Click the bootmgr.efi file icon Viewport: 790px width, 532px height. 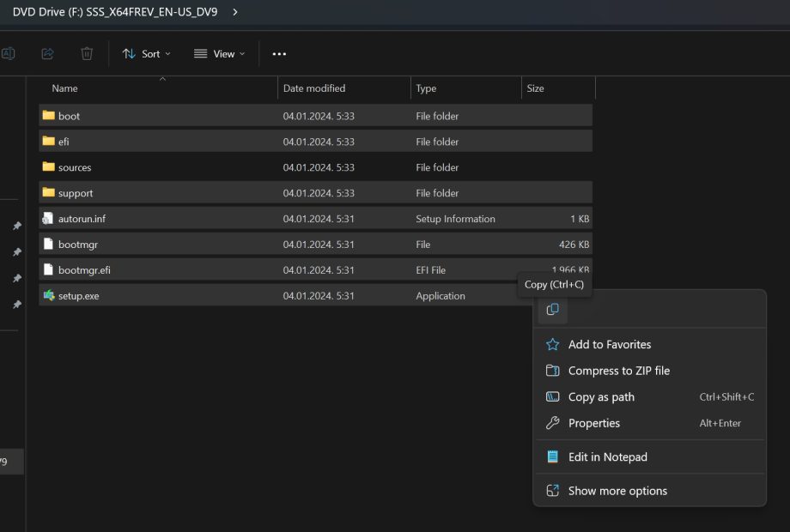(x=49, y=270)
